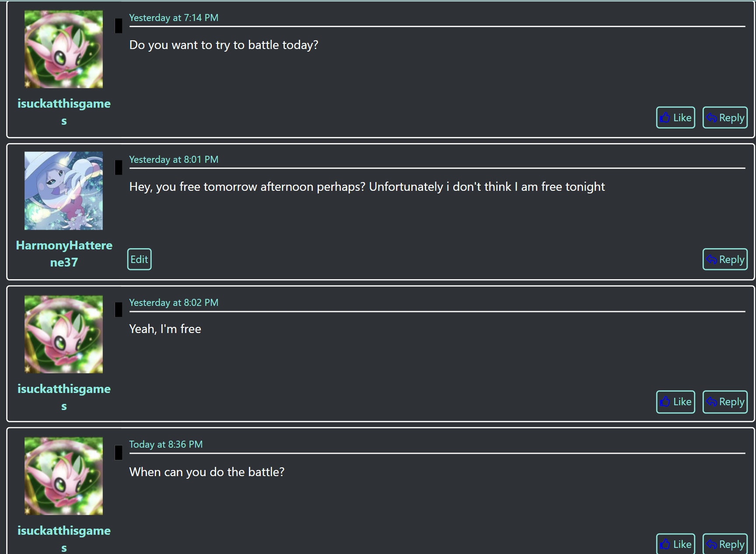Open the "Yesterday at 7:14 PM" timestamp link
Screen dimensions: 756x554
pyautogui.click(x=174, y=18)
